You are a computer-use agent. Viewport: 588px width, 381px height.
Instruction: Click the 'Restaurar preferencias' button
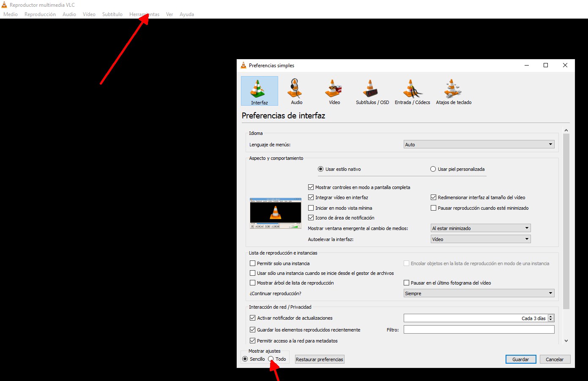tap(320, 359)
